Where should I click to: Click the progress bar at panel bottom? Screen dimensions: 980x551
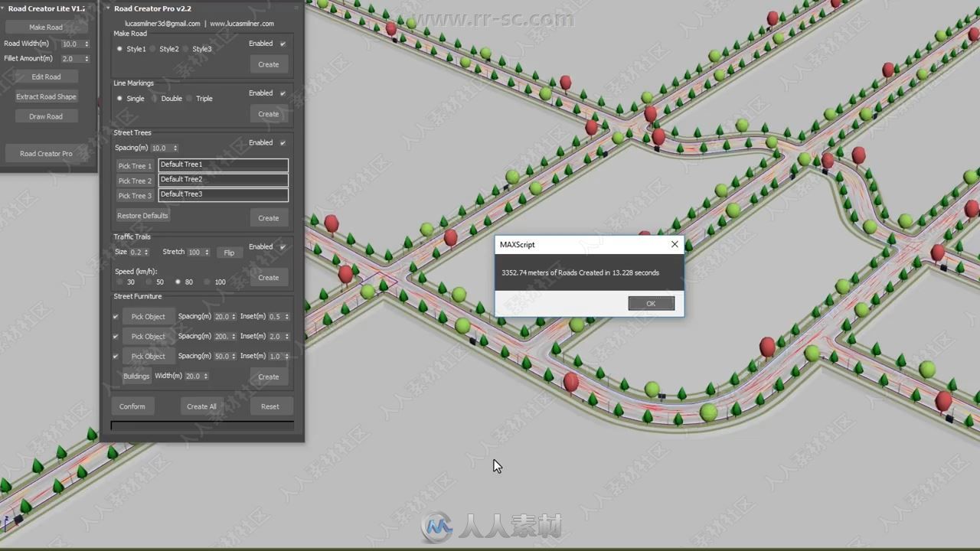(202, 425)
